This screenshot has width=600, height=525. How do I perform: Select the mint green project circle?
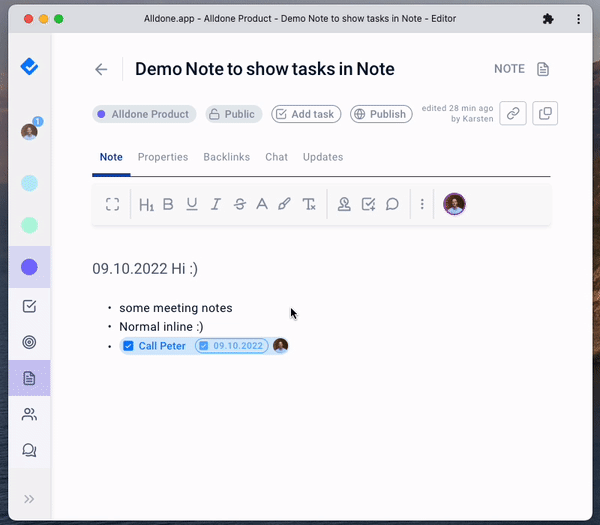tap(29, 225)
